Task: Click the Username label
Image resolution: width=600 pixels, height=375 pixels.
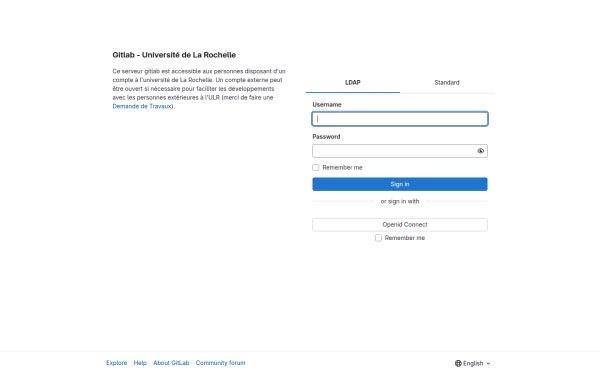Action: point(327,104)
